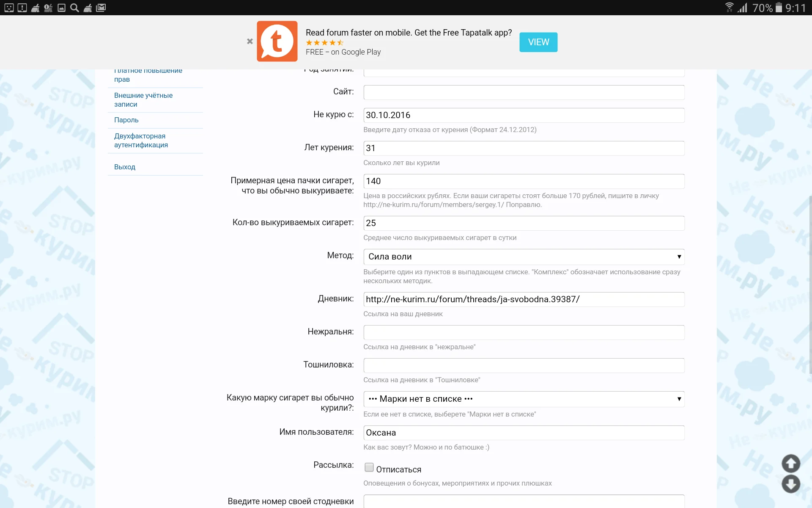This screenshot has height=508, width=812.
Task: Select Двухфакторная аутентификация menu item
Action: (x=141, y=140)
